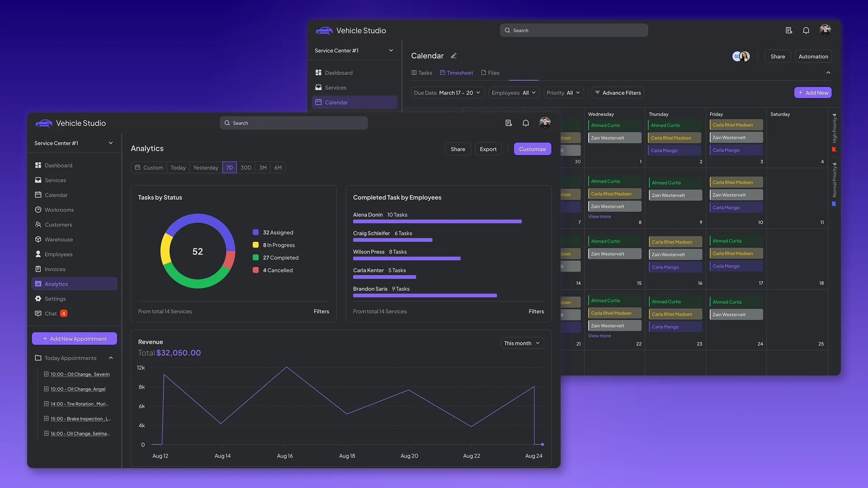
Task: Click the report icon next to the bell
Action: 508,122
